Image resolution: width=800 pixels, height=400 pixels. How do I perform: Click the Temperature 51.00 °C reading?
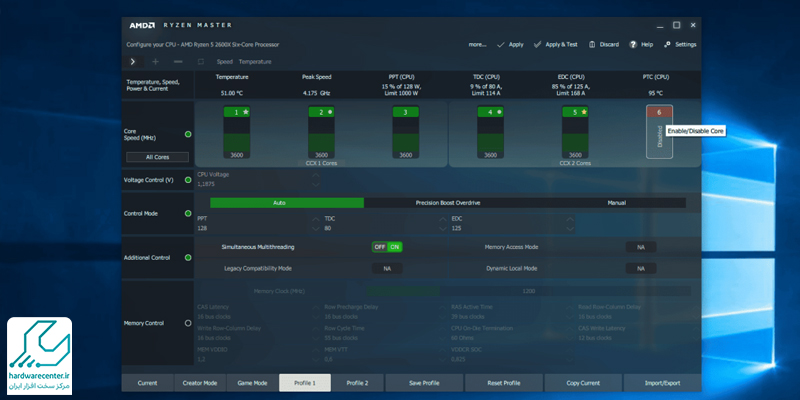(x=232, y=93)
